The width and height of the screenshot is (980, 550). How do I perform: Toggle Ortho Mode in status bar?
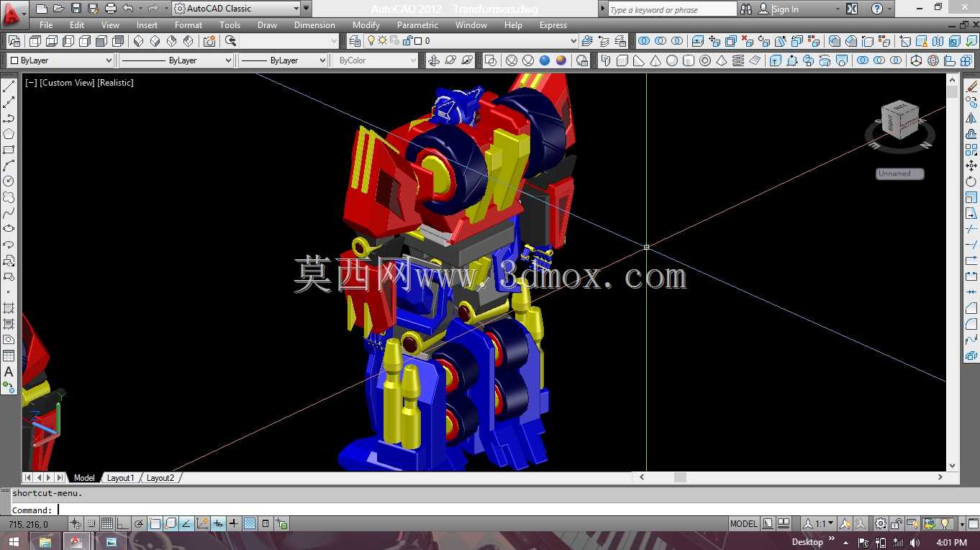[x=123, y=523]
